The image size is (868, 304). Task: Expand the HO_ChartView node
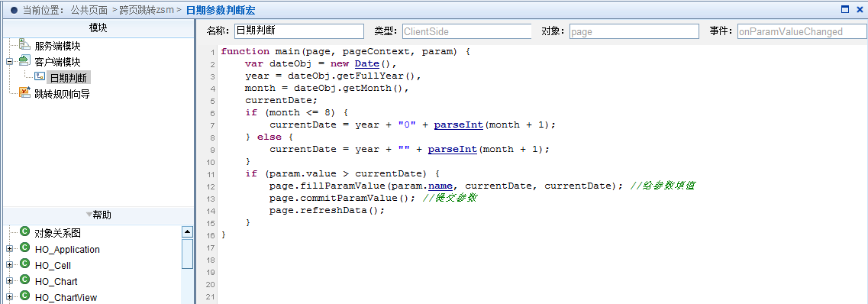pos(9,297)
